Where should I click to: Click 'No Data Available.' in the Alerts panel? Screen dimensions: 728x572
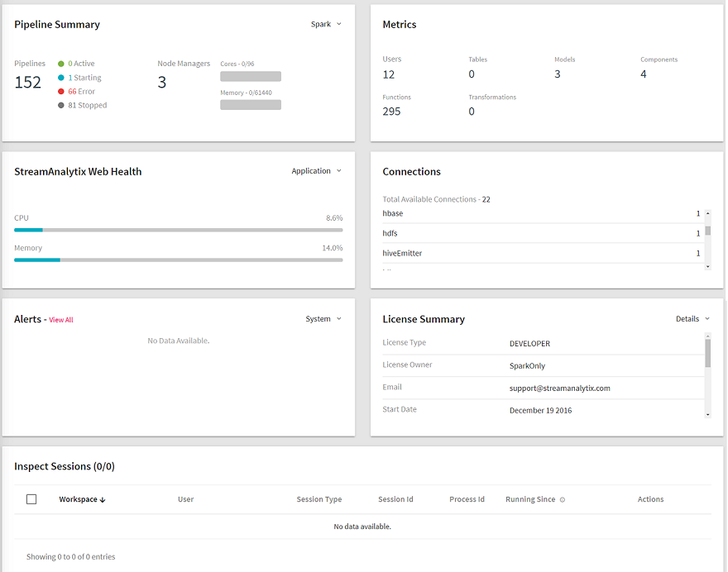179,341
